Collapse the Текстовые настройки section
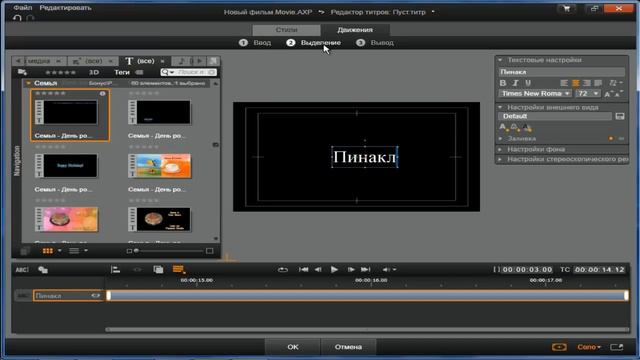640x360 pixels. click(500, 60)
